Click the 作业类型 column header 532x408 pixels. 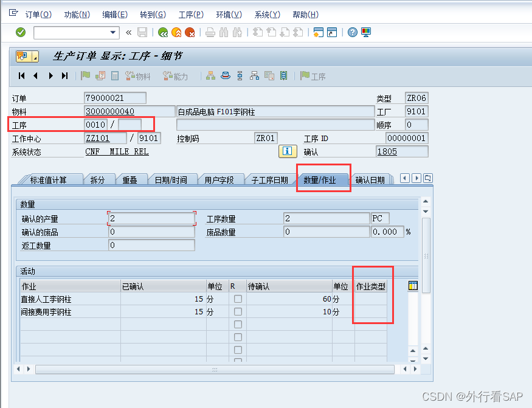pyautogui.click(x=371, y=286)
